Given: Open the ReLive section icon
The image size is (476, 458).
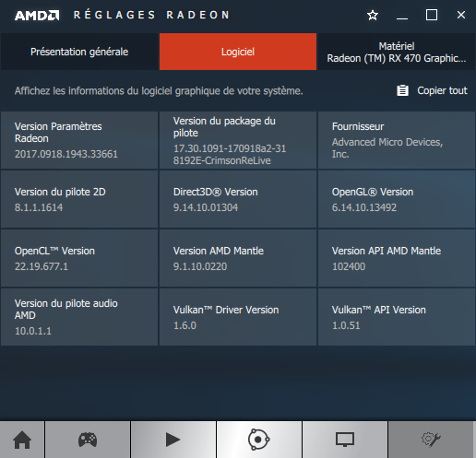Looking at the screenshot, I should pyautogui.click(x=259, y=440).
